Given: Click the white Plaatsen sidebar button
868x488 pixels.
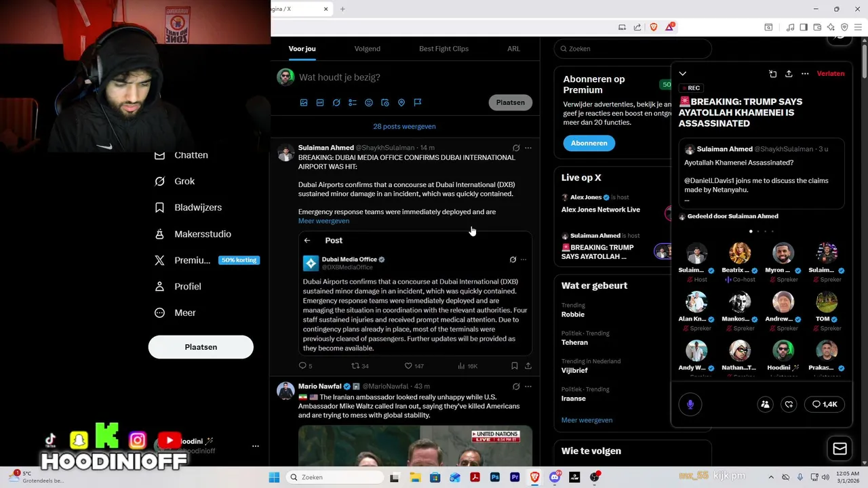Looking at the screenshot, I should tap(201, 347).
